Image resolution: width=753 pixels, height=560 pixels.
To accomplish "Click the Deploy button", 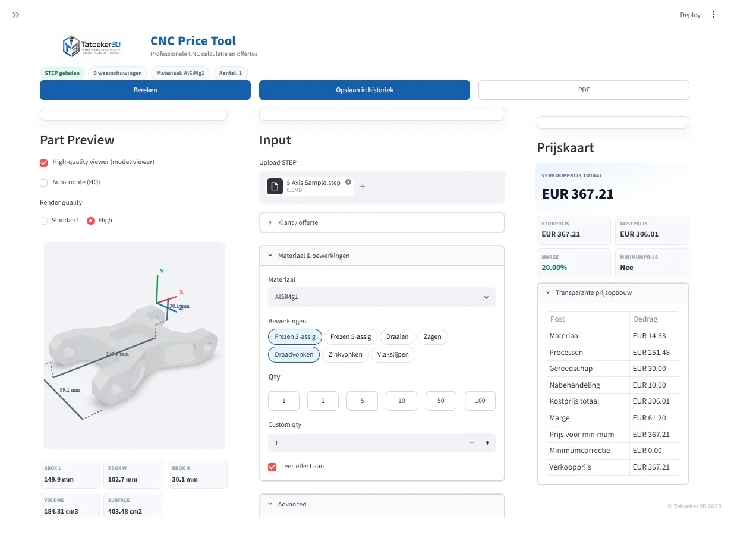I will [x=690, y=15].
